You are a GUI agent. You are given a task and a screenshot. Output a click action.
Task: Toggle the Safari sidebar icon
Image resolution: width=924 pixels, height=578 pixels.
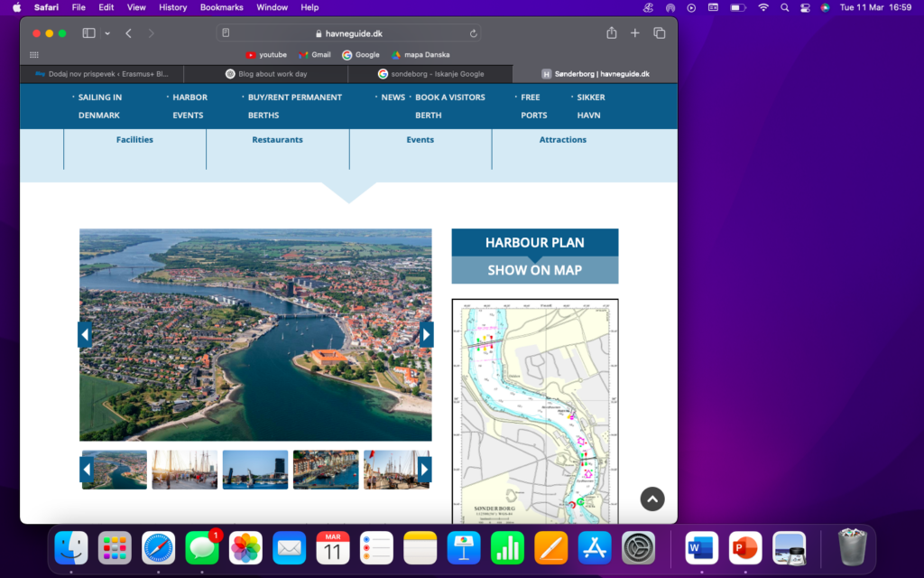pyautogui.click(x=88, y=33)
